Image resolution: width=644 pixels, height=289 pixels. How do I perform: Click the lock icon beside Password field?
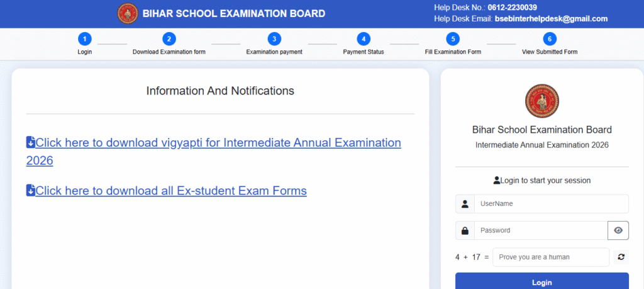pyautogui.click(x=465, y=230)
